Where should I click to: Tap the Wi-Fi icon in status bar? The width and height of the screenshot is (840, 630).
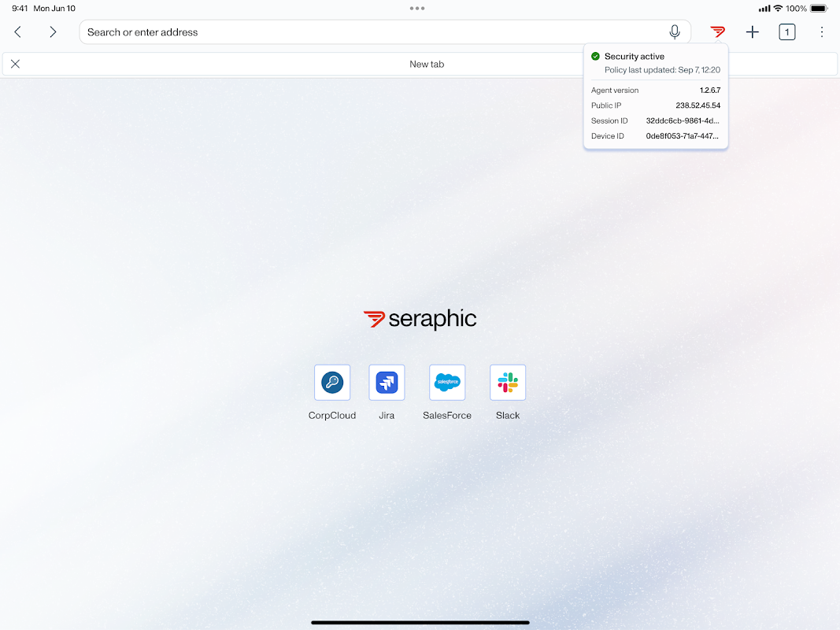coord(778,8)
